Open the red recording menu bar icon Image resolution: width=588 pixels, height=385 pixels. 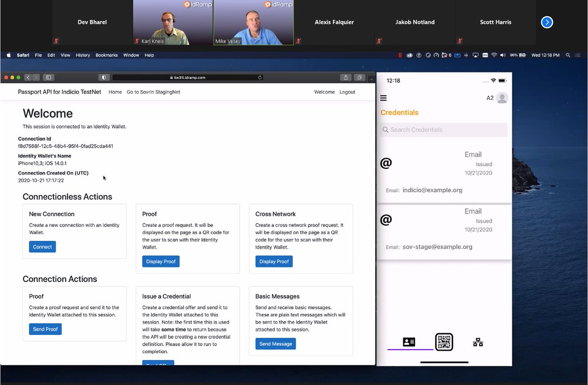pyautogui.click(x=400, y=55)
